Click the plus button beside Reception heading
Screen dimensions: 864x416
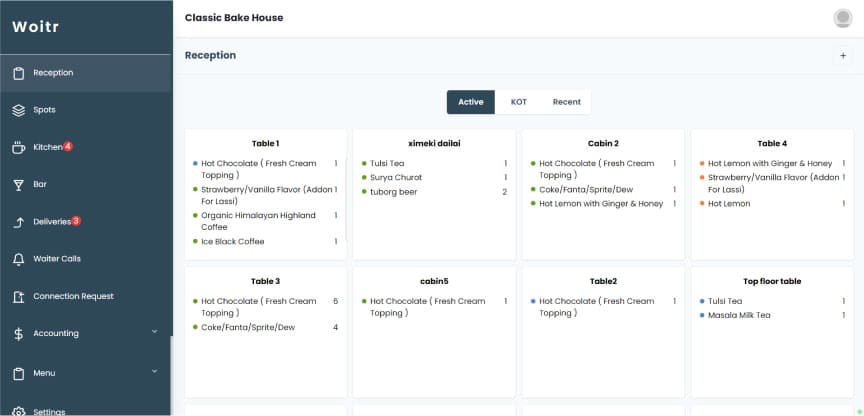(x=842, y=56)
